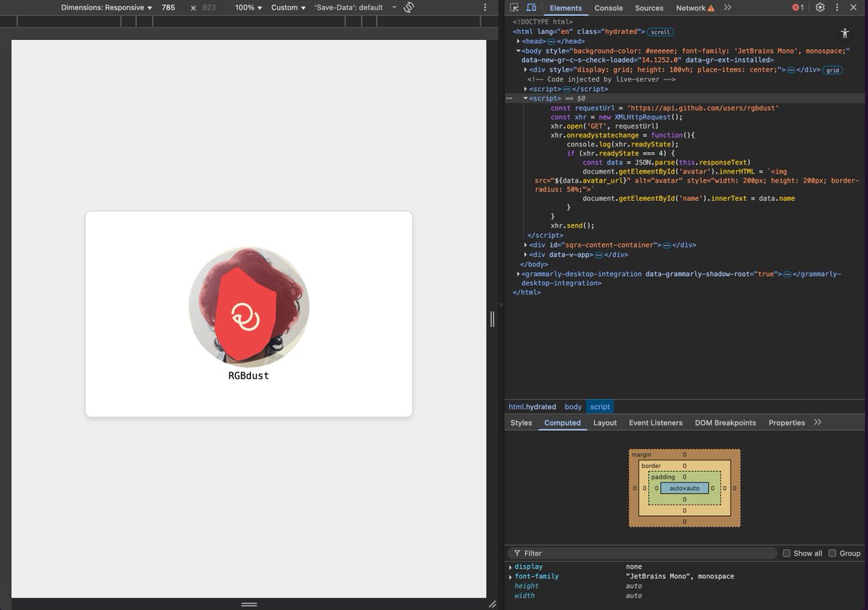The height and width of the screenshot is (610, 868).
Task: Select the script breadcrumb
Action: [x=600, y=407]
